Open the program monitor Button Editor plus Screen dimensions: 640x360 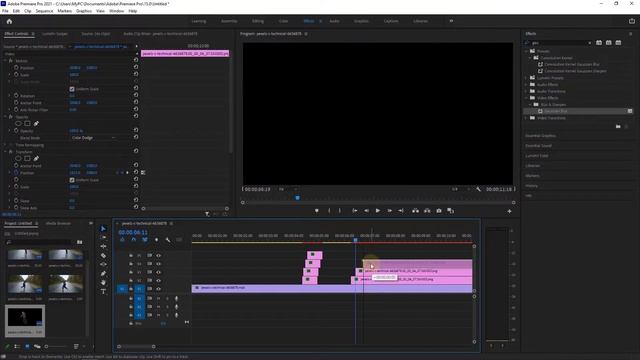[509, 211]
